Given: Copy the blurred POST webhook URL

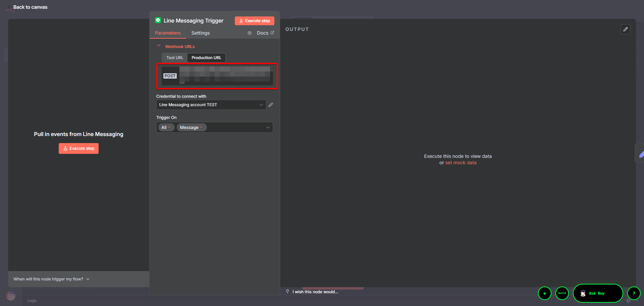Looking at the screenshot, I should click(225, 76).
